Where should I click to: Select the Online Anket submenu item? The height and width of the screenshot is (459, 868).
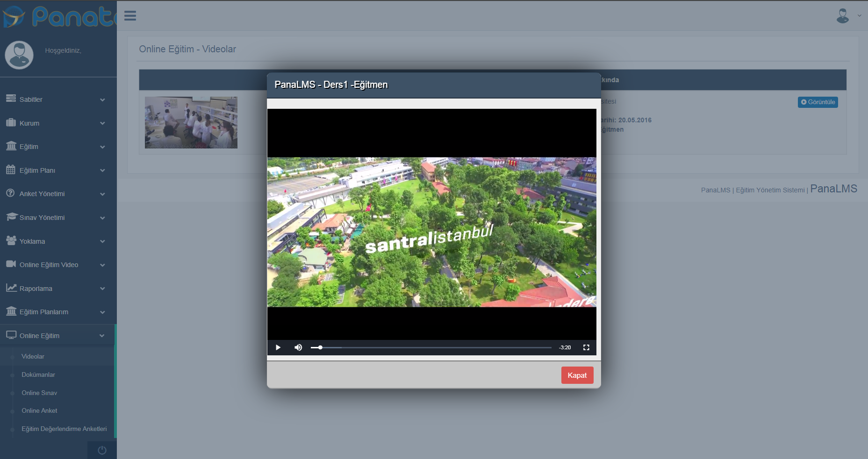click(39, 410)
